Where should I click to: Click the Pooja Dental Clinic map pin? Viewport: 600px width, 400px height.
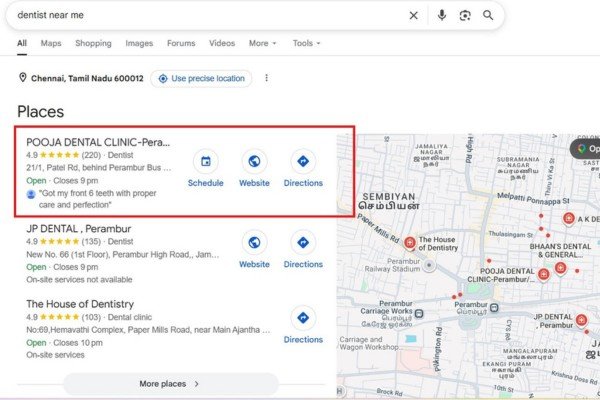click(x=543, y=274)
